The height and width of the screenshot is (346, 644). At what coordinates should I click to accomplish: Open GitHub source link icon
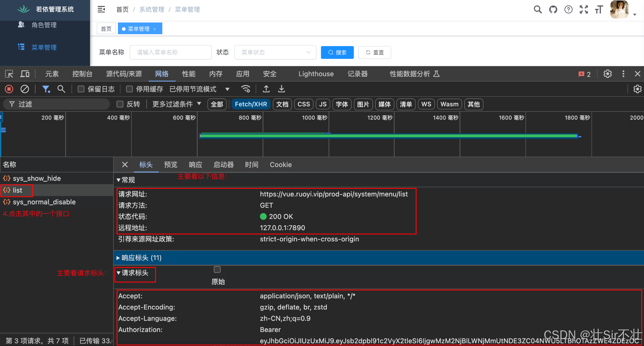pyautogui.click(x=553, y=10)
